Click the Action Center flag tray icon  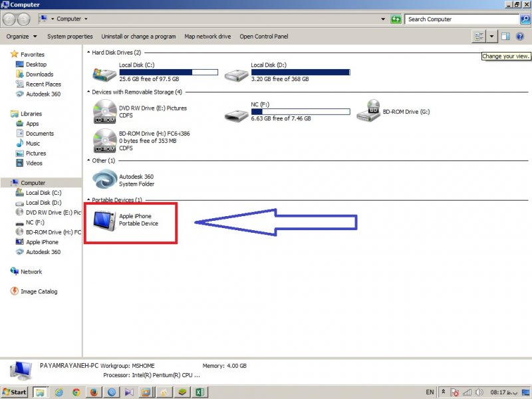(x=455, y=392)
